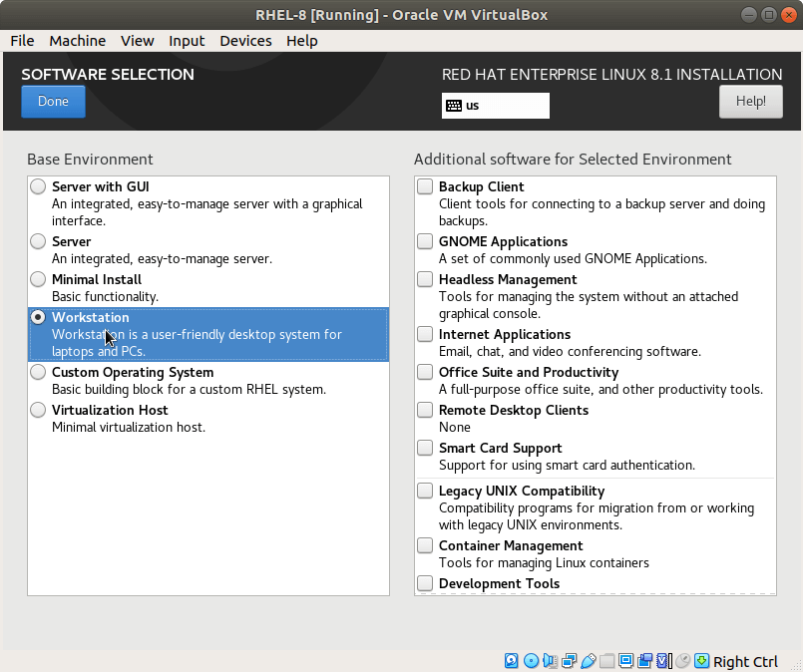Image resolution: width=803 pixels, height=672 pixels.
Task: Check the Development Tools add-on
Action: pos(426,583)
